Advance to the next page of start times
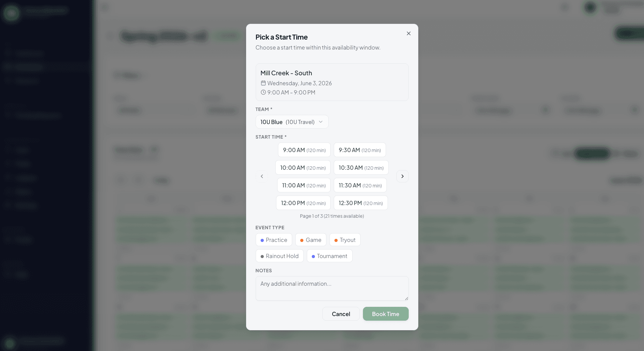This screenshot has width=644, height=351. tap(402, 176)
